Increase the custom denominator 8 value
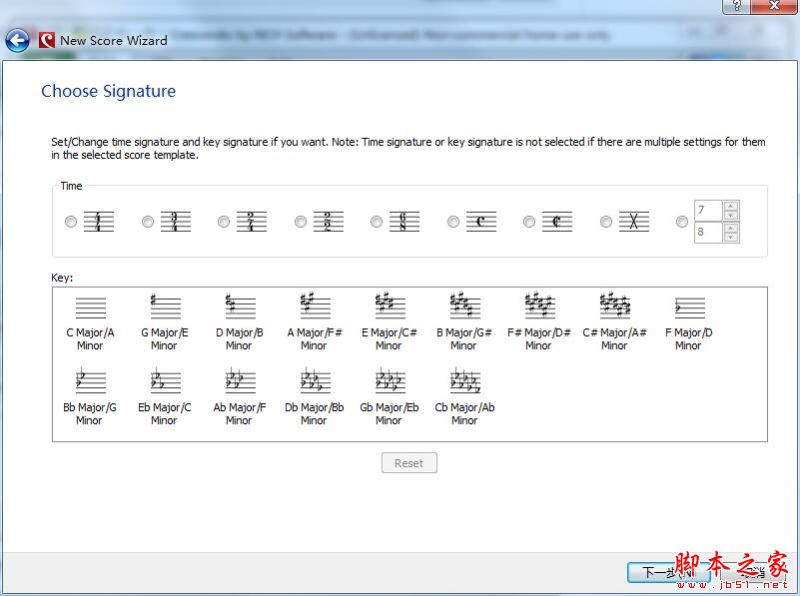This screenshot has height=596, width=800. [731, 228]
